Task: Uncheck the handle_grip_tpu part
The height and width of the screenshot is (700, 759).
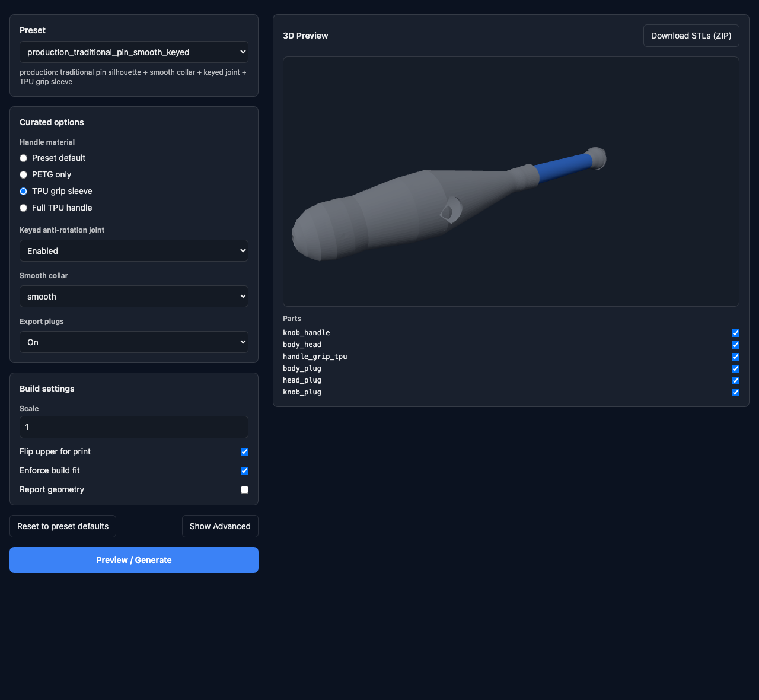Action: click(735, 357)
